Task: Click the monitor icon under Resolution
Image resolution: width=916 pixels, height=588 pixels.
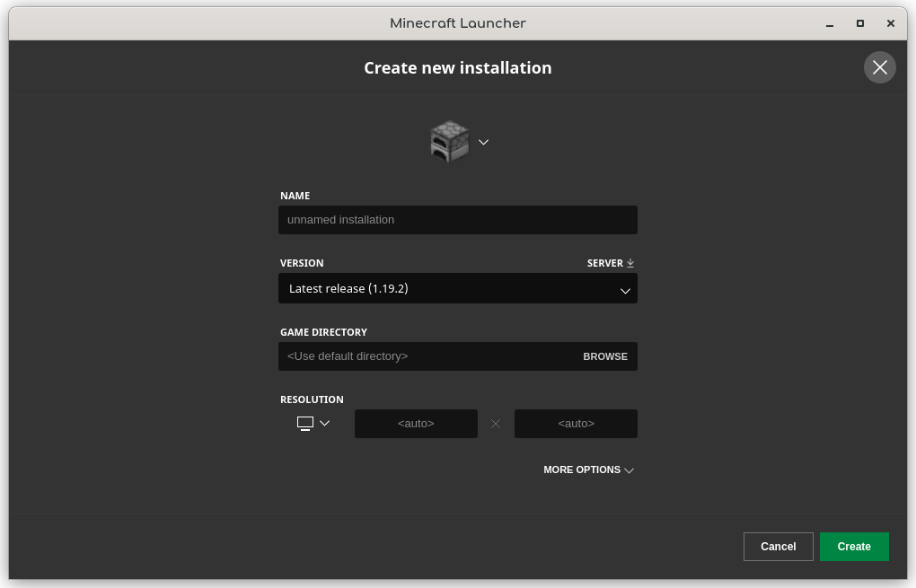Action: pyautogui.click(x=305, y=424)
